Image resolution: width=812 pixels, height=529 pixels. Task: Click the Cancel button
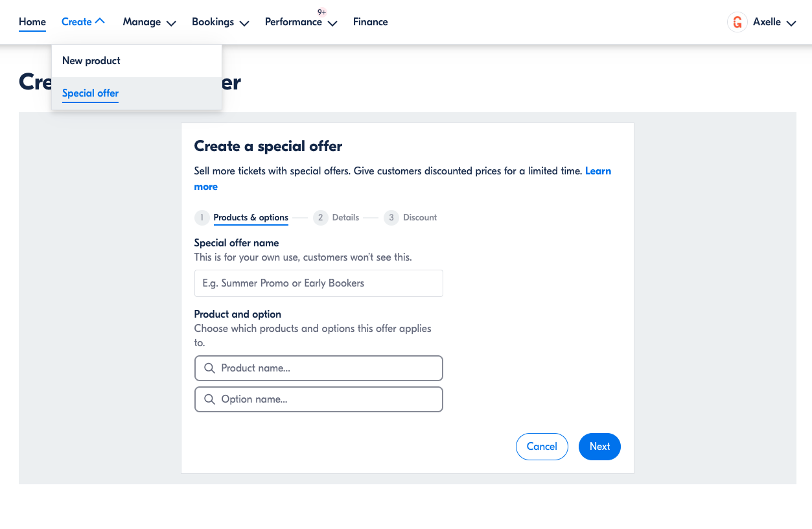coord(542,447)
